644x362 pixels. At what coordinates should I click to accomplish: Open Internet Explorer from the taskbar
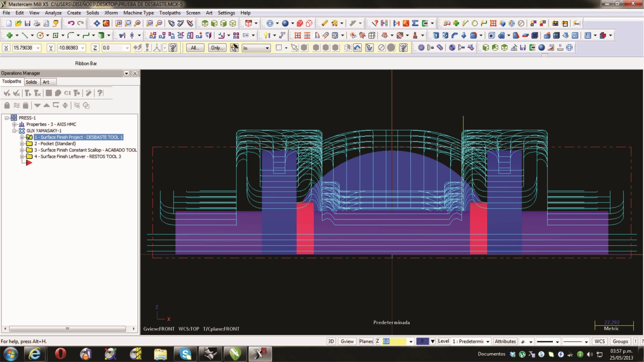[35, 354]
